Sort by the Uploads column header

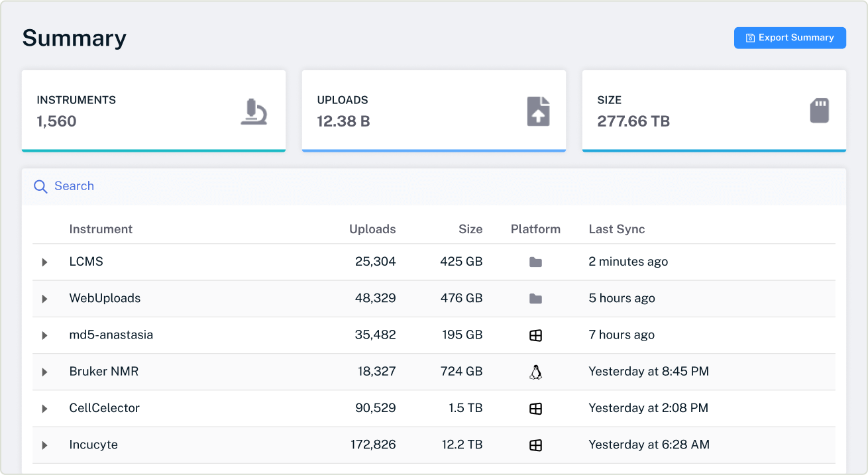pyautogui.click(x=372, y=229)
